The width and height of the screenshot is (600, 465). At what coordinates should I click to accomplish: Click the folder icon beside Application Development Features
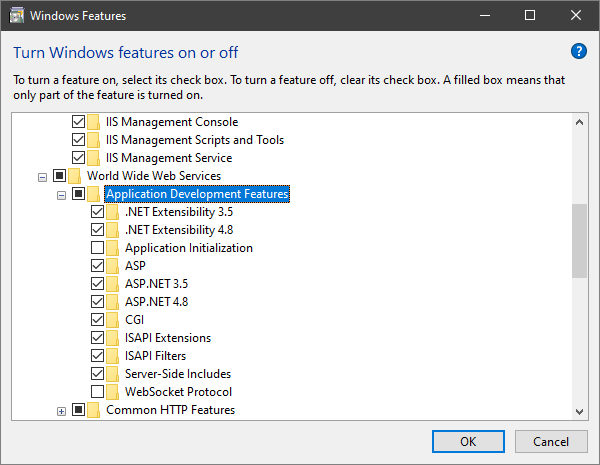pyautogui.click(x=93, y=194)
